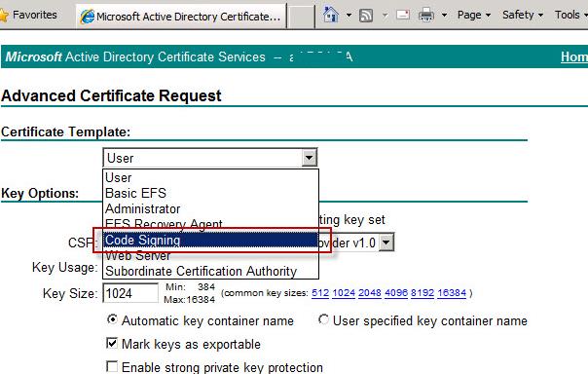This screenshot has width=588, height=374.
Task: Open the CSP provider dropdown arrow
Action: (386, 243)
